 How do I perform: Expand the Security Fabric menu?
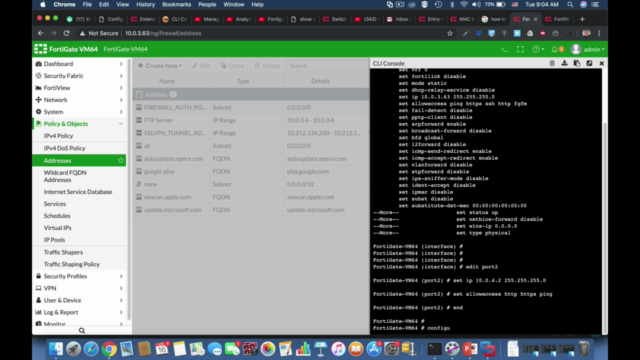(80, 76)
